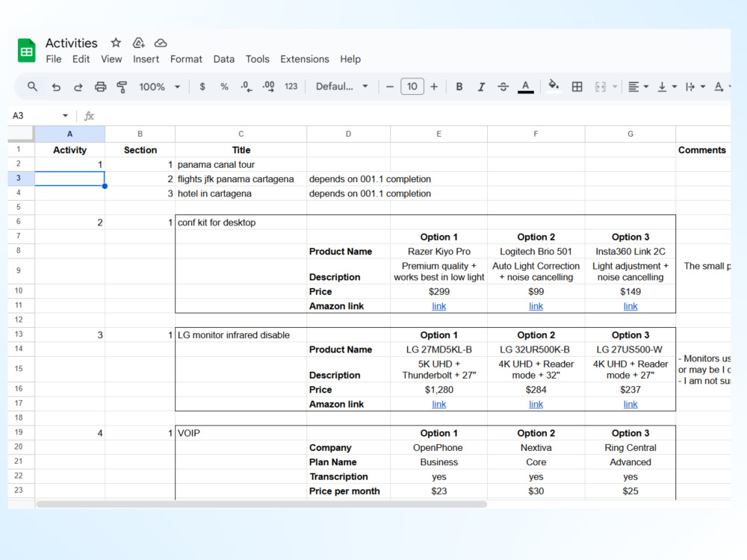Image resolution: width=747 pixels, height=560 pixels.
Task: Open Insta360 Link 2C Amazon link
Action: [x=630, y=306]
